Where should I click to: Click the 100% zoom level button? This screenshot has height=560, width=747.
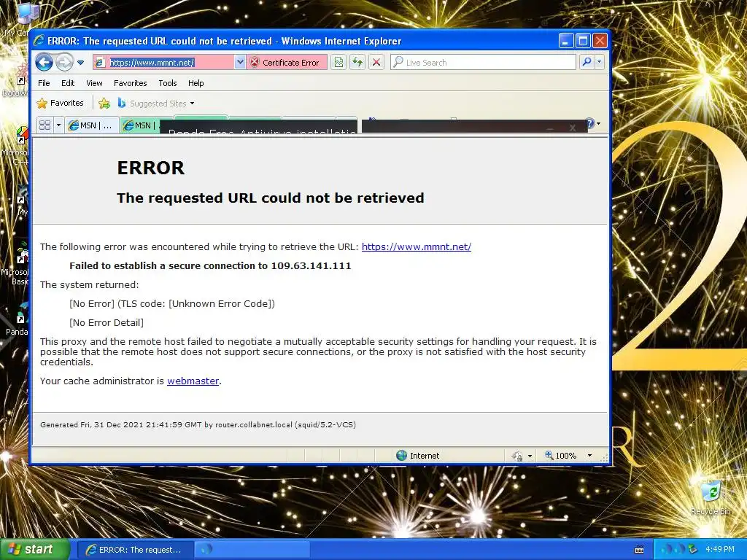[x=561, y=456]
